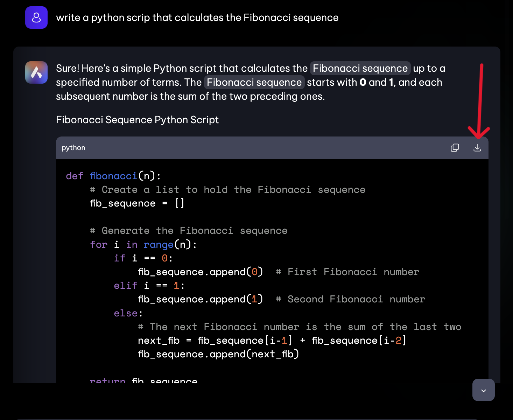
Task: Click 'def fibonacci(n):' code line
Action: [113, 176]
